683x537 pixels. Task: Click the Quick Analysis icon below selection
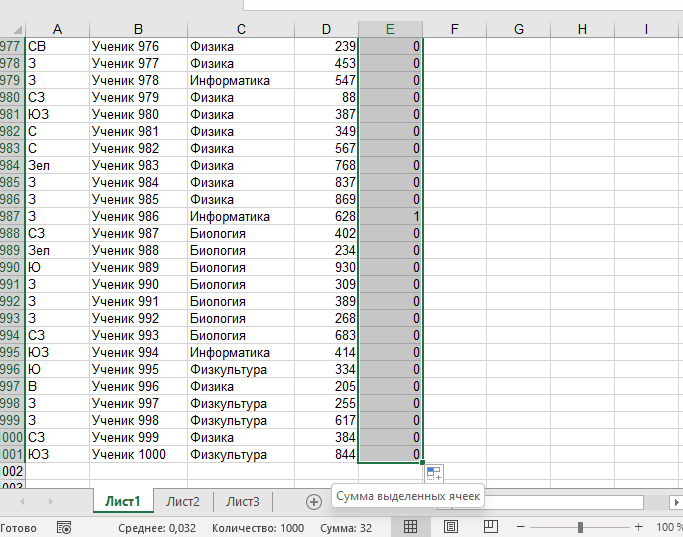pos(433,473)
